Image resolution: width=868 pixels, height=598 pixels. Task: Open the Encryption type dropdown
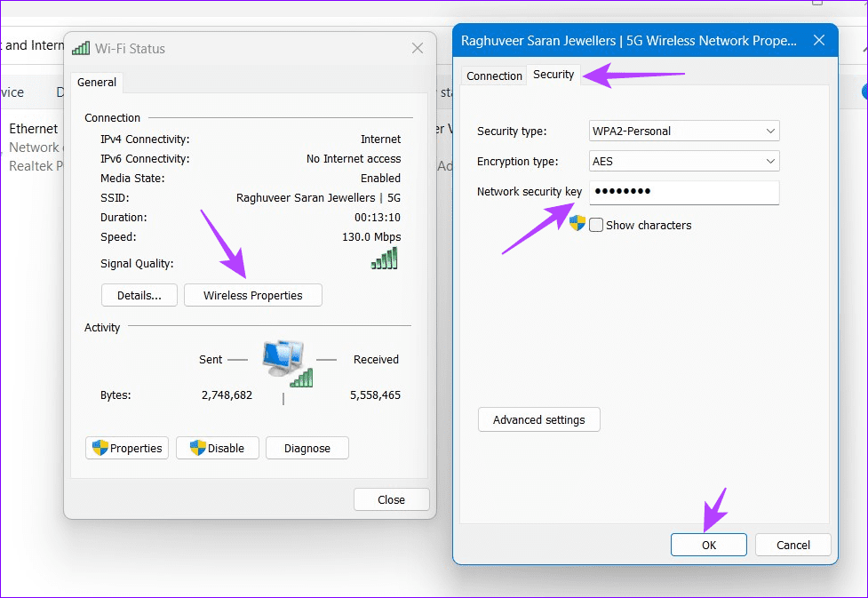point(683,161)
